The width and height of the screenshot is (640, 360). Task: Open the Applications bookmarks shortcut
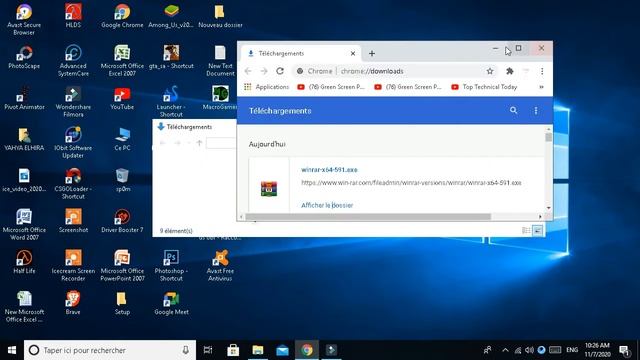point(266,87)
